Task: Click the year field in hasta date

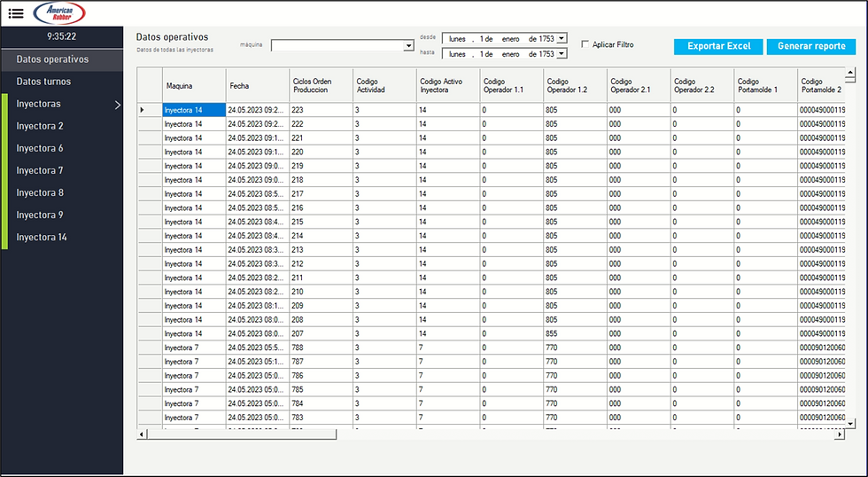Action: pyautogui.click(x=546, y=54)
